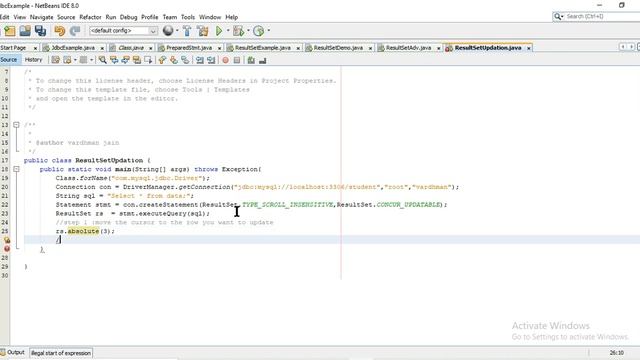
Task: Shift Line Left icon
Action: pos(200,60)
